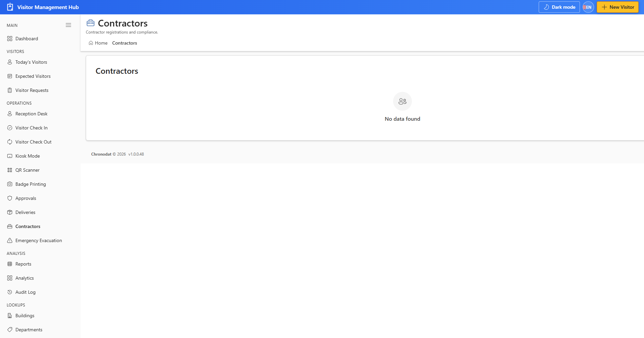Collapse sidebar with hamburger menu icon
Image resolution: width=644 pixels, height=338 pixels.
click(68, 25)
